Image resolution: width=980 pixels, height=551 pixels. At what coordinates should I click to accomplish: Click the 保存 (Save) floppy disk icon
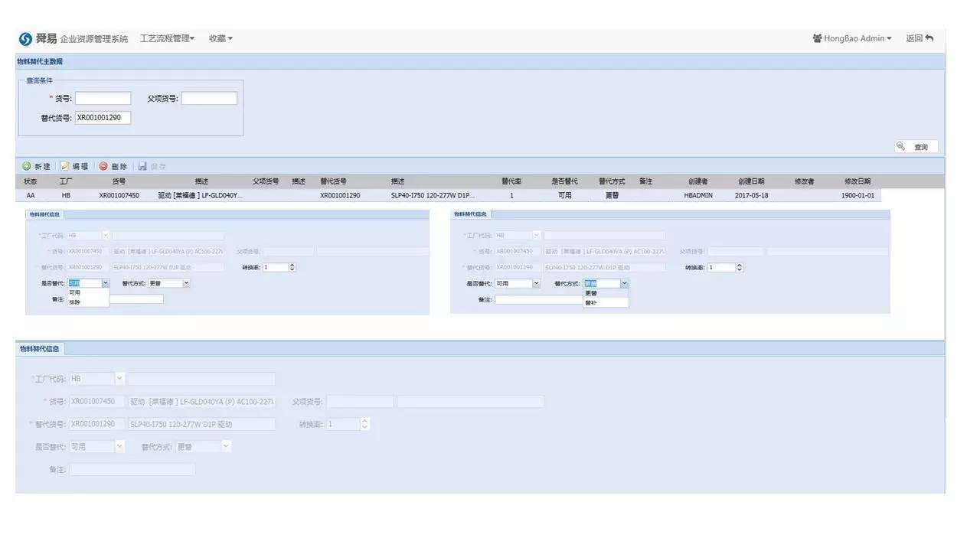pyautogui.click(x=142, y=166)
